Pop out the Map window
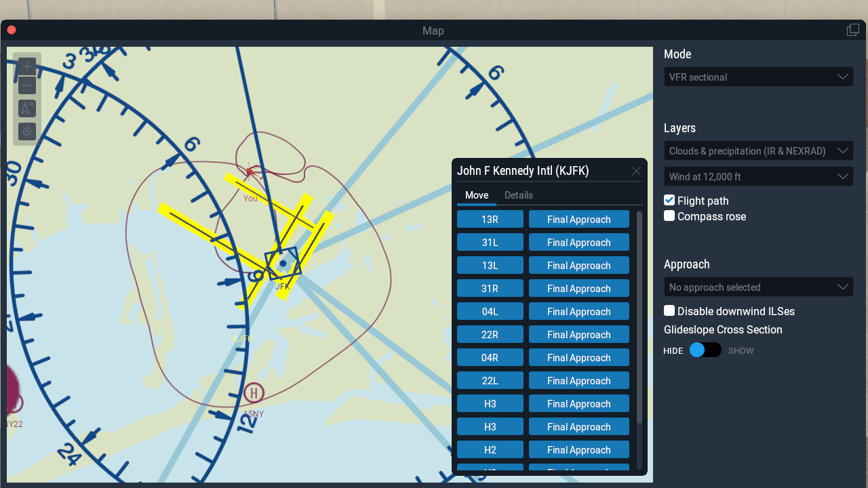This screenshot has width=868, height=488. 853,30
